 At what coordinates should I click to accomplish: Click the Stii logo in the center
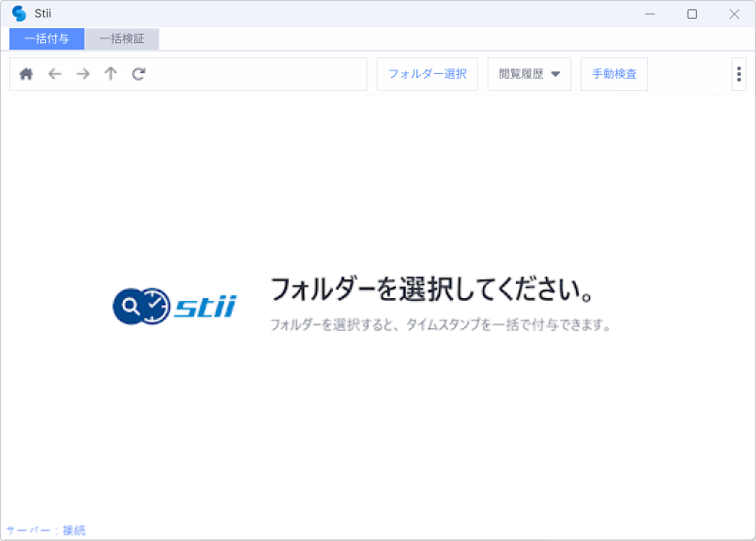click(x=174, y=305)
